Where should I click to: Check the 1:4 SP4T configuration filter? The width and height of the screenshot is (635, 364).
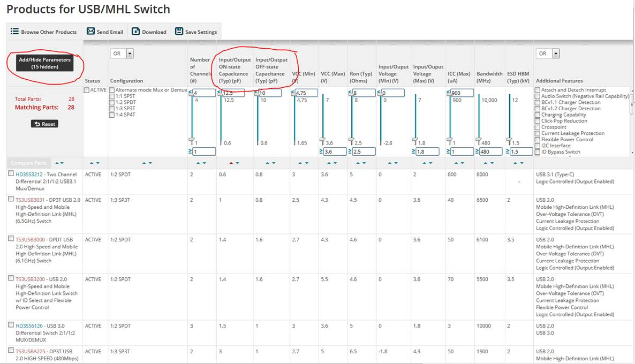click(x=112, y=115)
